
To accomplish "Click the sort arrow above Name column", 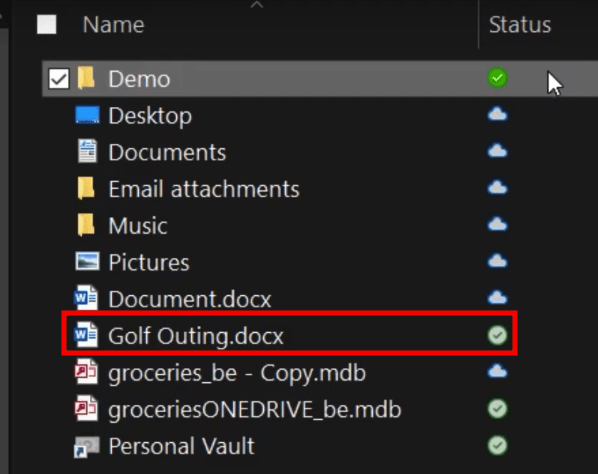I will pyautogui.click(x=257, y=5).
